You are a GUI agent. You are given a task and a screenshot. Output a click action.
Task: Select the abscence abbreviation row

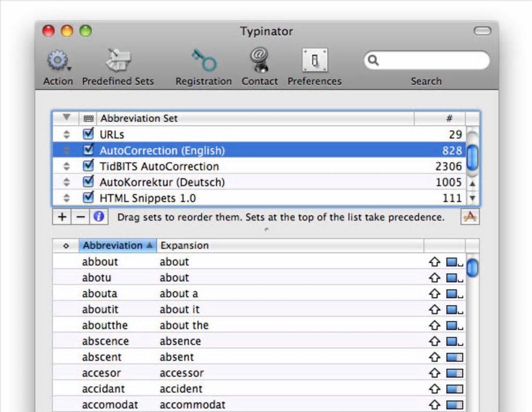[x=259, y=342]
